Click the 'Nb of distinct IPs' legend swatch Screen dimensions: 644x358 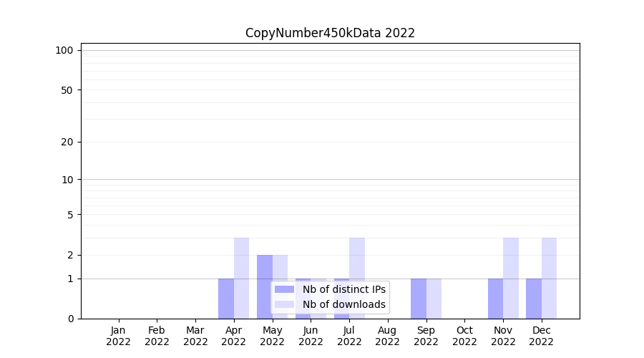[284, 289]
